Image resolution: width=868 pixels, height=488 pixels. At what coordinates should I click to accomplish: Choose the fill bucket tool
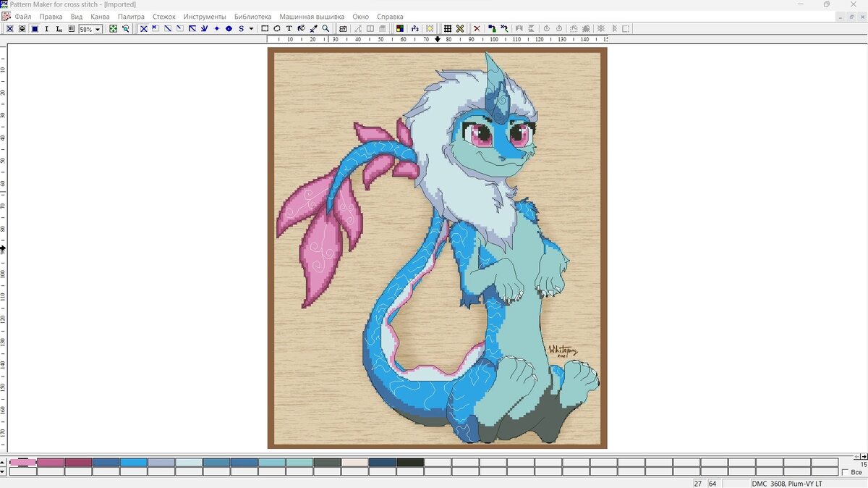click(x=302, y=29)
